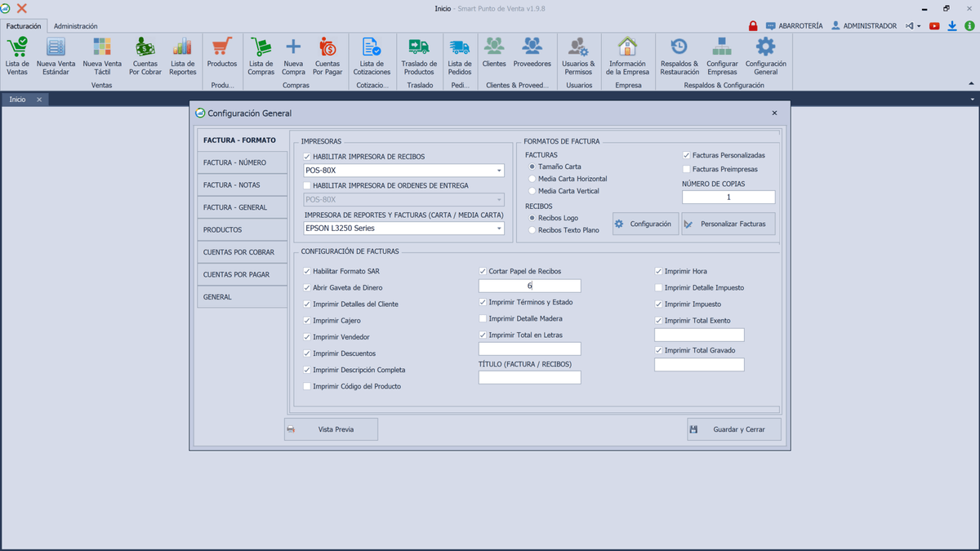
Task: Open CUENTAS POR COBRAR settings section
Action: click(242, 252)
